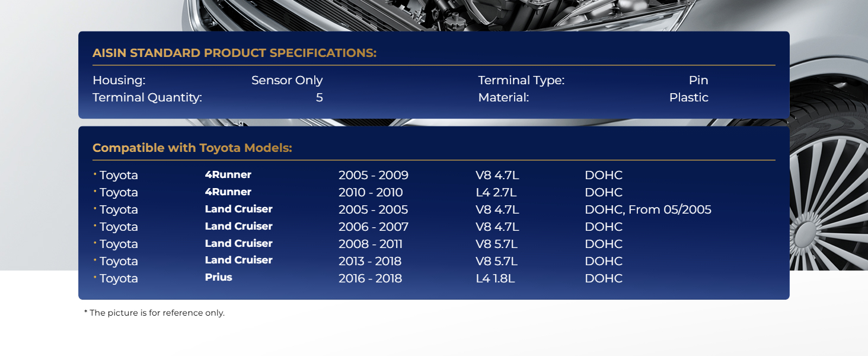
Task: Click the year range '2016 - 2018'
Action: (370, 279)
